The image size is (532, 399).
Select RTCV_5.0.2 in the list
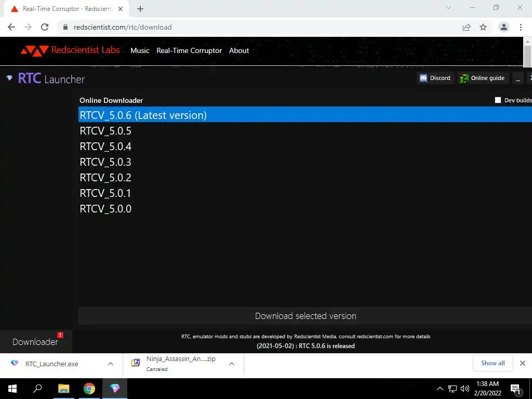305,178
